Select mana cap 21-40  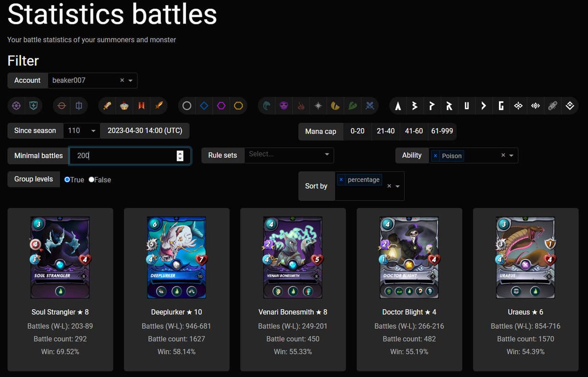click(x=385, y=131)
